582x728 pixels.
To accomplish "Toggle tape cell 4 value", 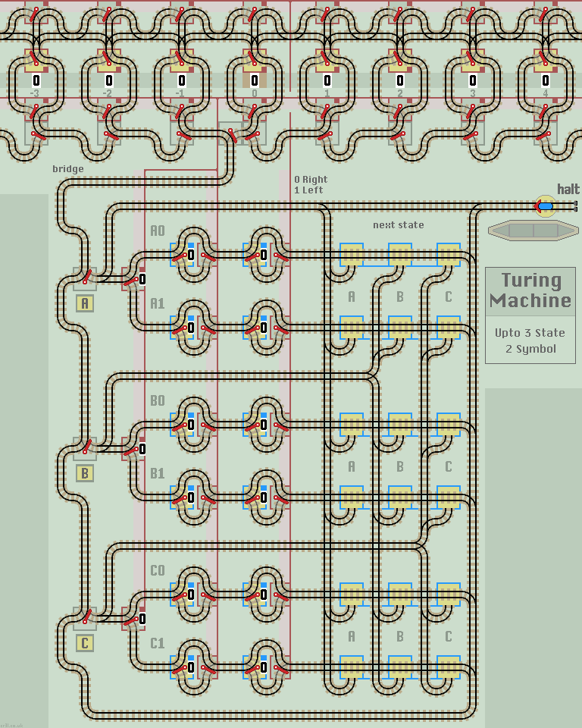I will pos(546,81).
